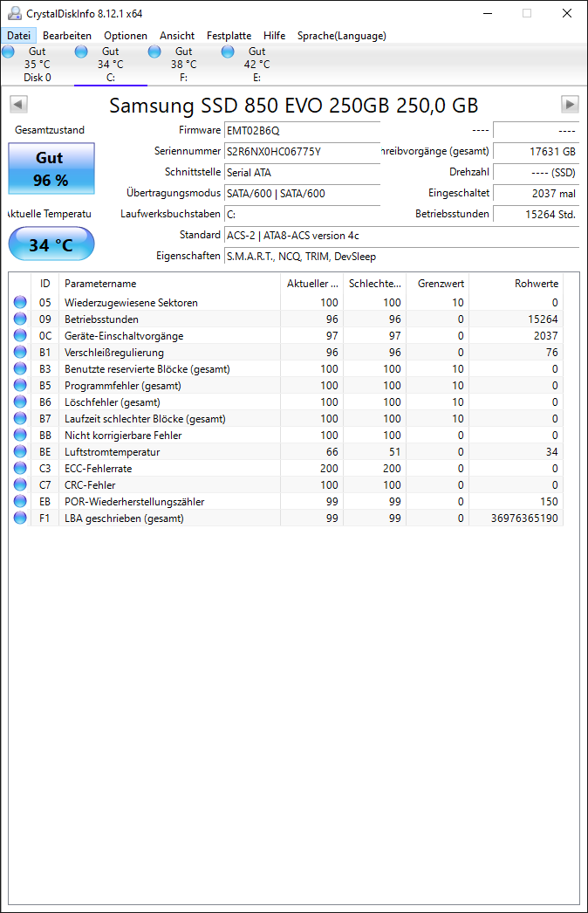
Task: Click the ID column header
Action: pos(44,284)
